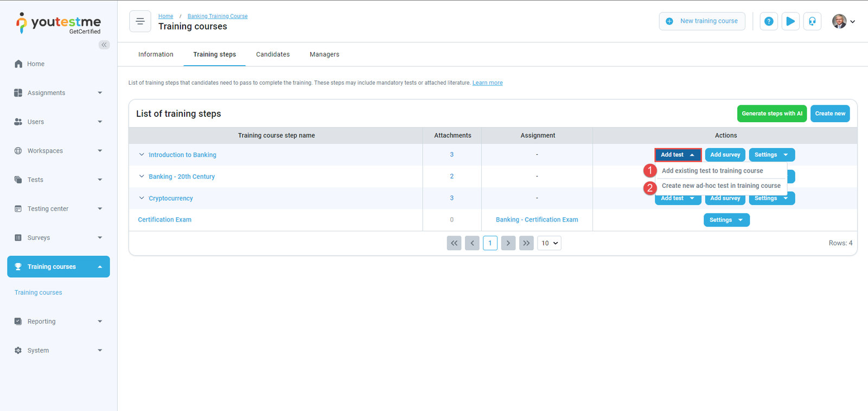Click the Training courses sidebar sub-link
The height and width of the screenshot is (411, 868).
pos(39,293)
